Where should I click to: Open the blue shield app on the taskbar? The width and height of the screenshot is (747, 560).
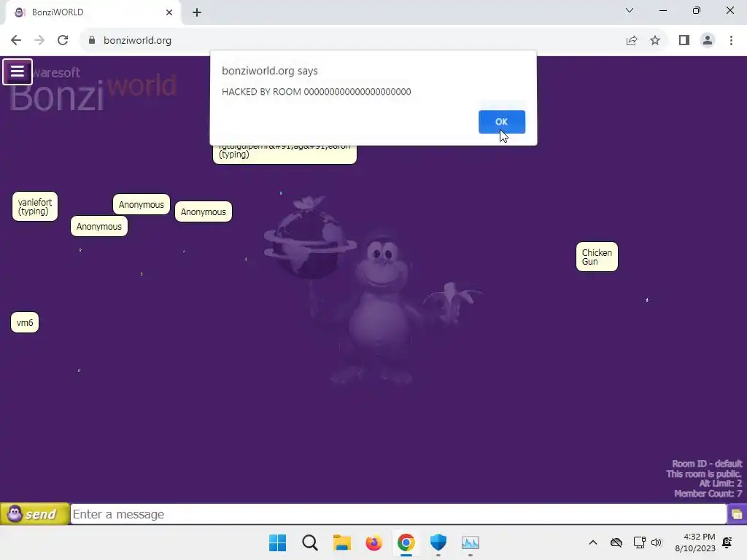438,542
